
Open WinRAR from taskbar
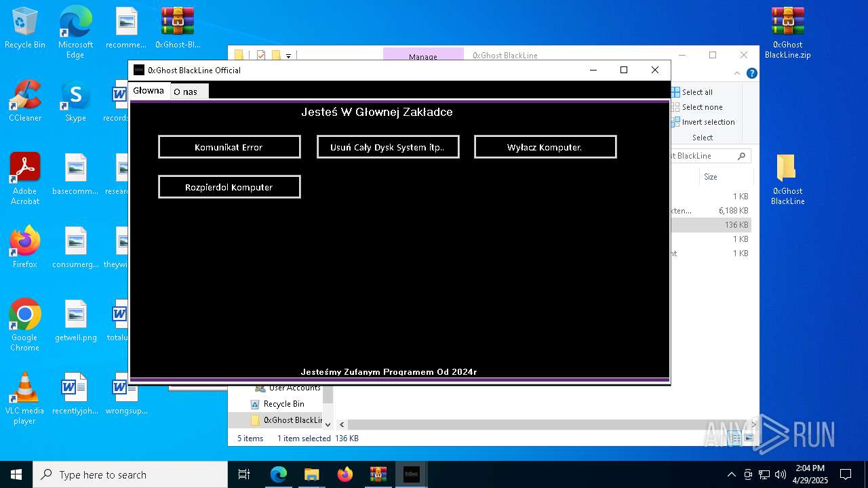point(378,474)
